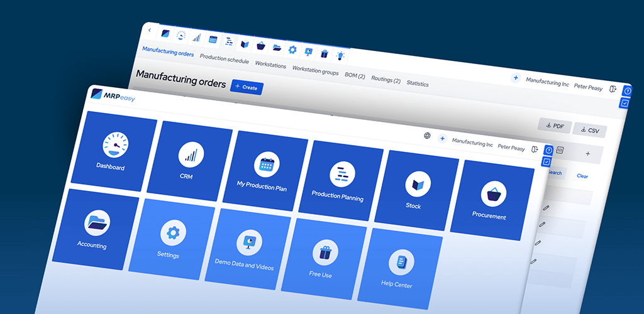Click the Create button for manufacturing orders
The height and width of the screenshot is (314, 644).
click(x=247, y=87)
